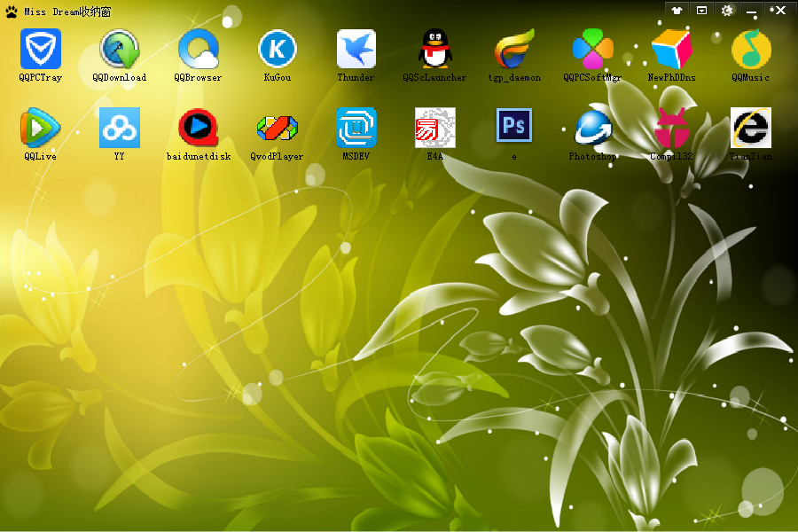798x532 pixels.
Task: Launch QQScLauncher penguin icon
Action: point(435,49)
